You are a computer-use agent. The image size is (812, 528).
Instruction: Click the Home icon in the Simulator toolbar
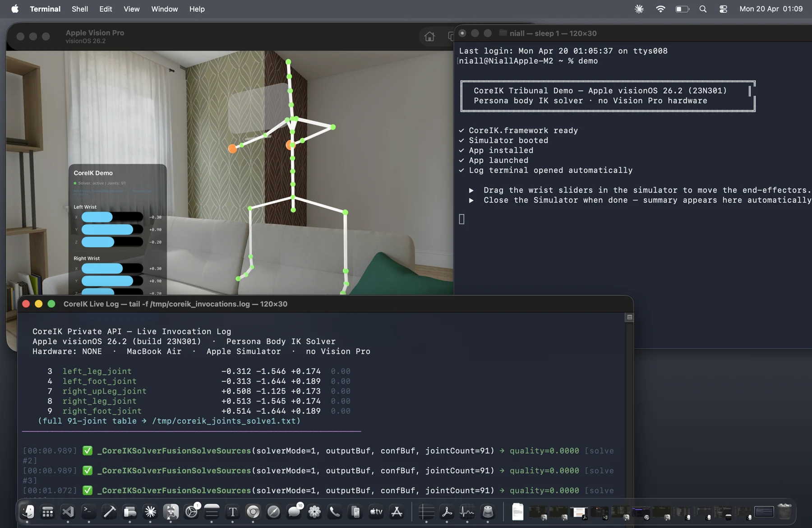pos(429,37)
